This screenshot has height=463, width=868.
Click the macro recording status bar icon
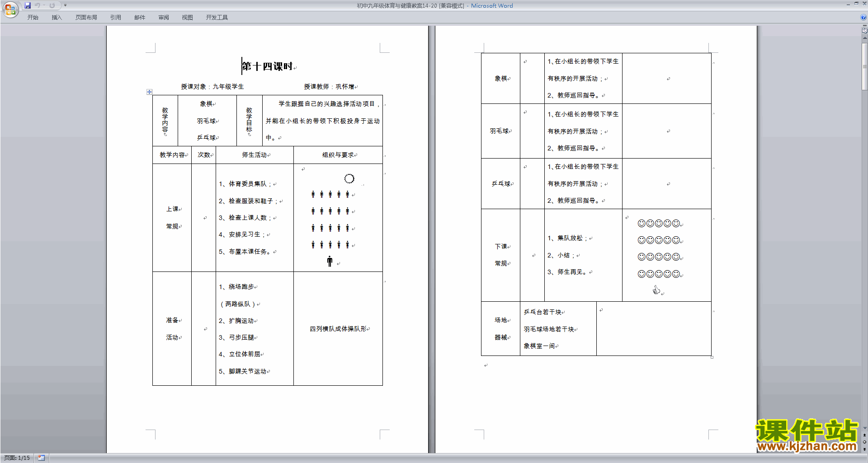[x=42, y=458]
